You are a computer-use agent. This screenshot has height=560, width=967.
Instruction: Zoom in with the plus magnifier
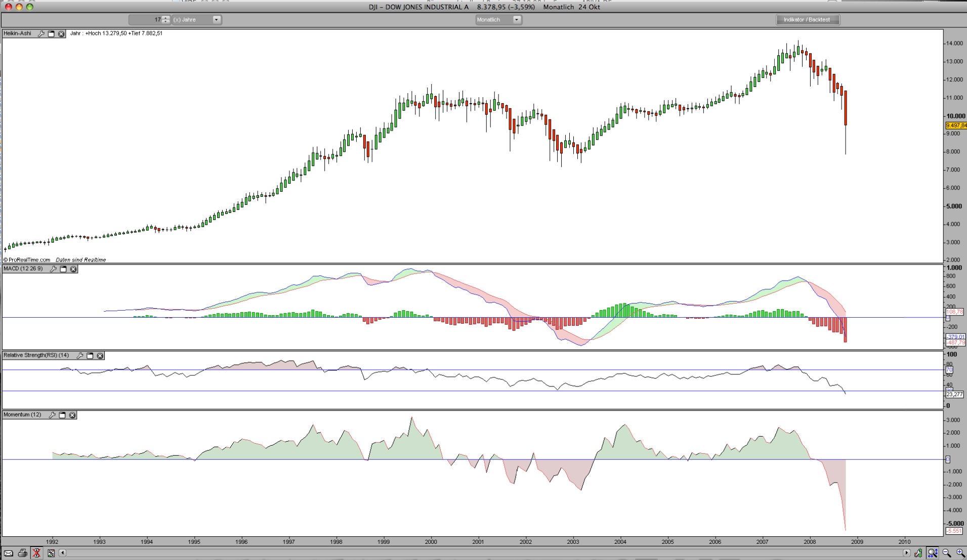click(960, 553)
